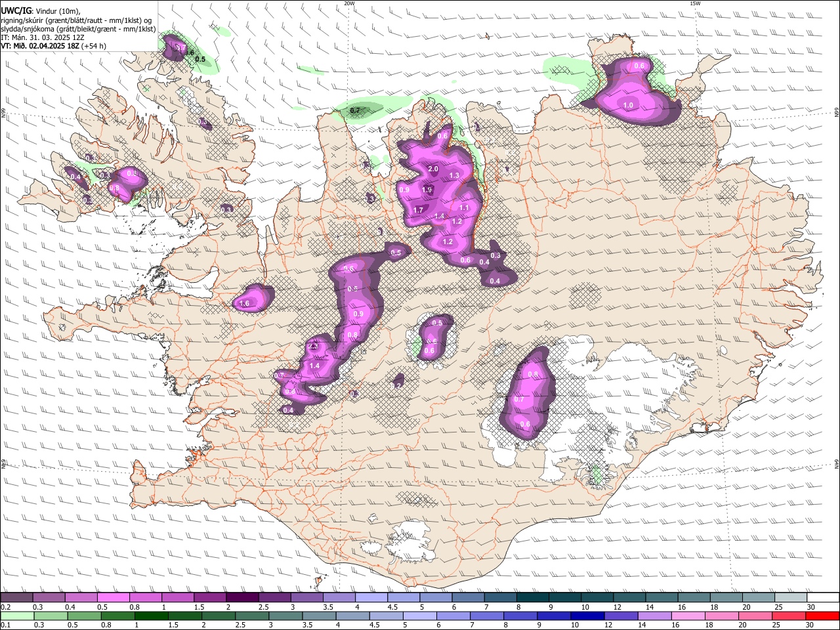
Task: Click the dark mauve 0.2 snow legend swatch
Action: pos(16,597)
